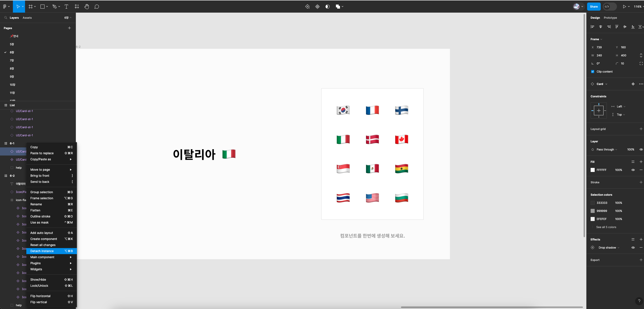Click the add page plus icon
This screenshot has width=644, height=309.
pos(69,28)
